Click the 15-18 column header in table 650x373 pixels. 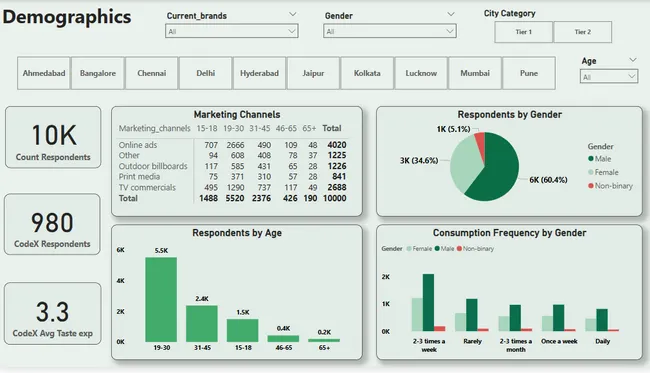click(x=207, y=128)
